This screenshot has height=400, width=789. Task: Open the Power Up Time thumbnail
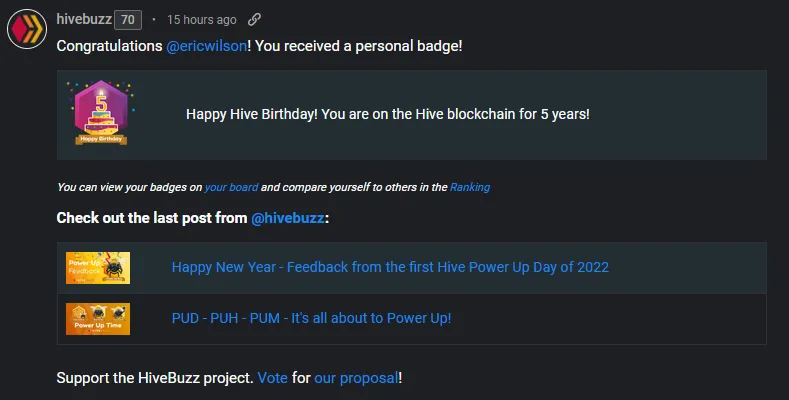pos(98,318)
